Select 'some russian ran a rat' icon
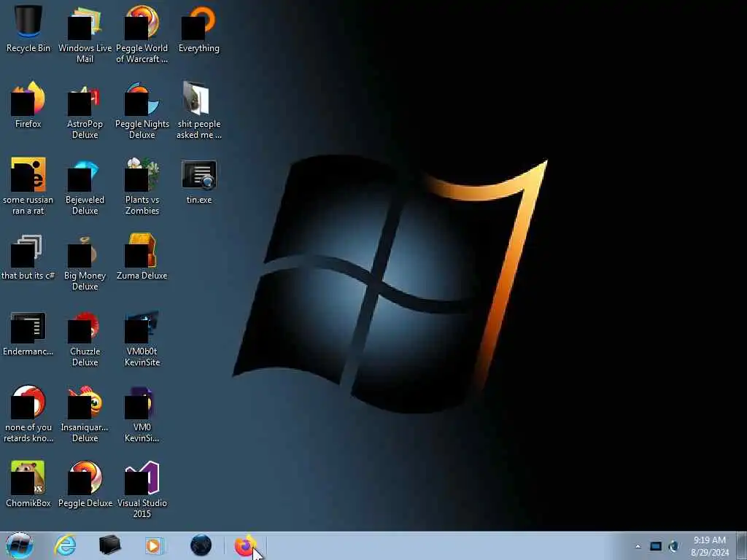The height and width of the screenshot is (560, 747). [28, 186]
